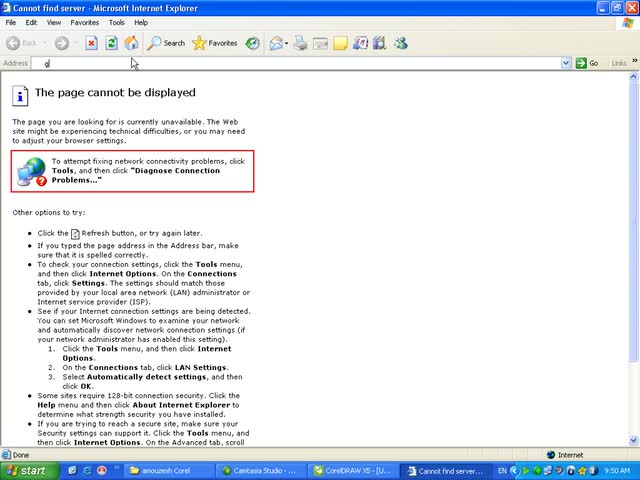Click the Done status bar text
The width and height of the screenshot is (640, 480).
click(x=20, y=455)
